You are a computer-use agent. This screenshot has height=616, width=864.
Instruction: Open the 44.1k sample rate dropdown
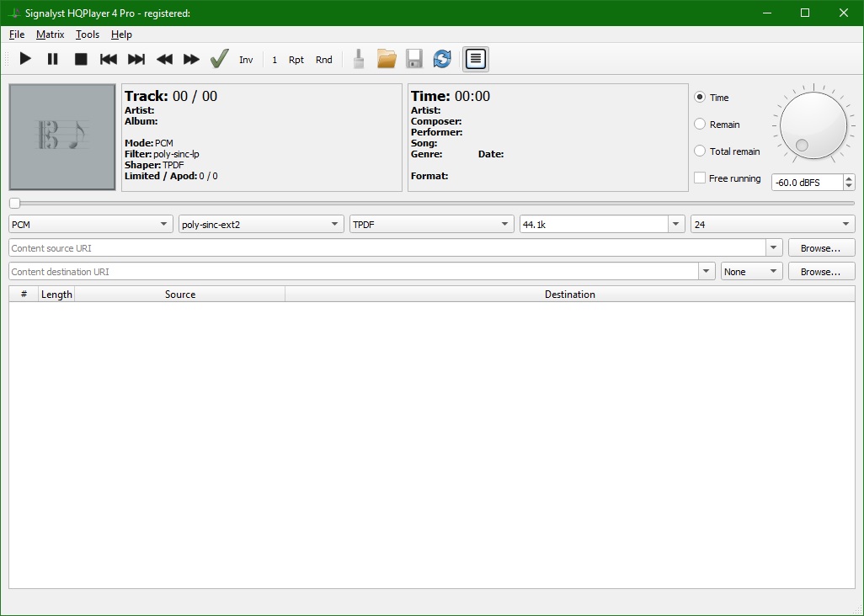(x=677, y=225)
